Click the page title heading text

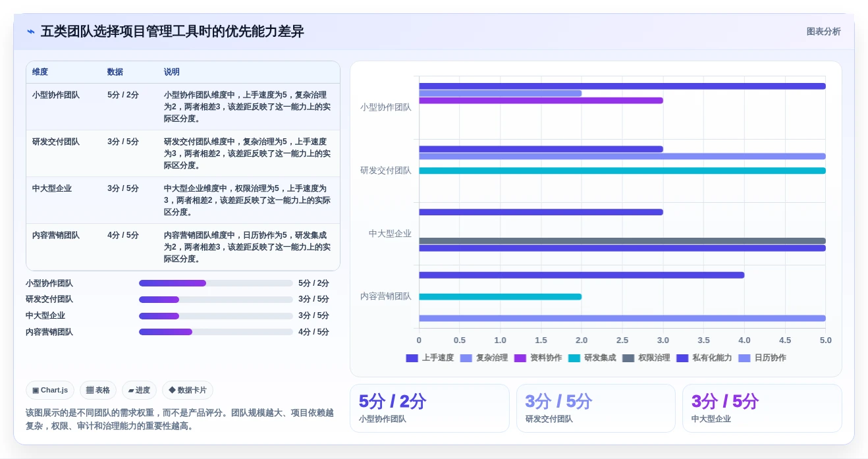173,32
